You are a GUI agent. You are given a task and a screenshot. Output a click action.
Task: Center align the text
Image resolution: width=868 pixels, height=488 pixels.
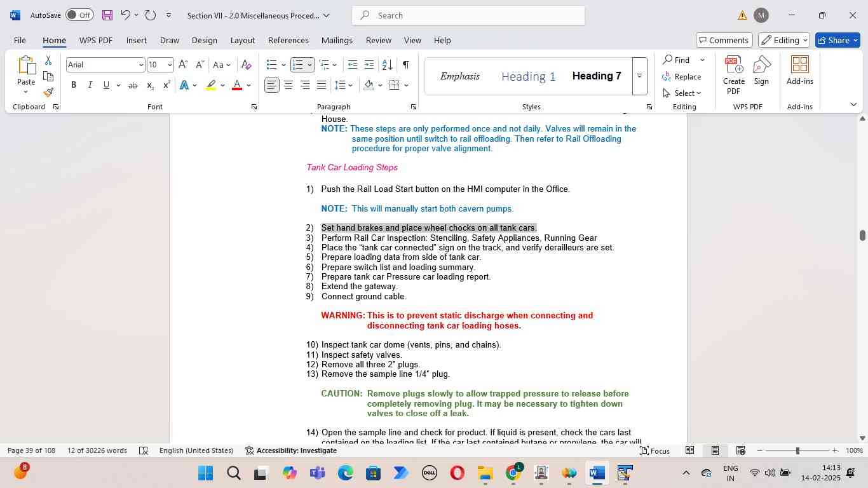[x=288, y=85]
